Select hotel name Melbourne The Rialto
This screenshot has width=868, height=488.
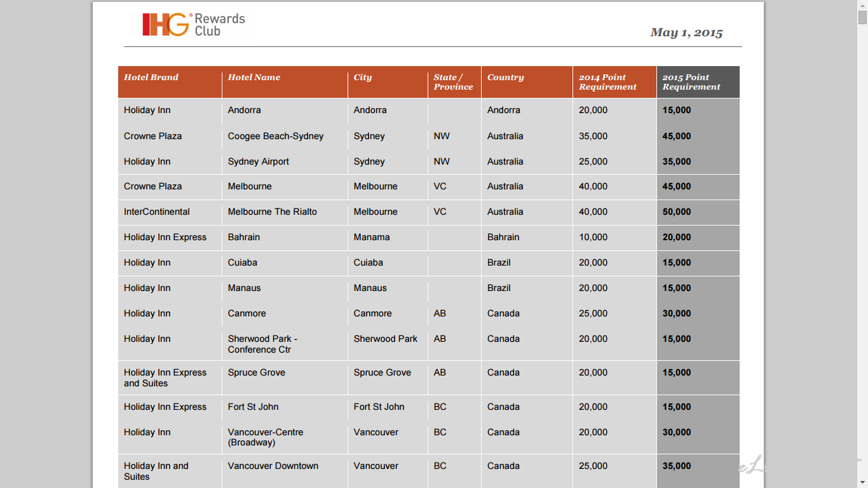(x=273, y=212)
